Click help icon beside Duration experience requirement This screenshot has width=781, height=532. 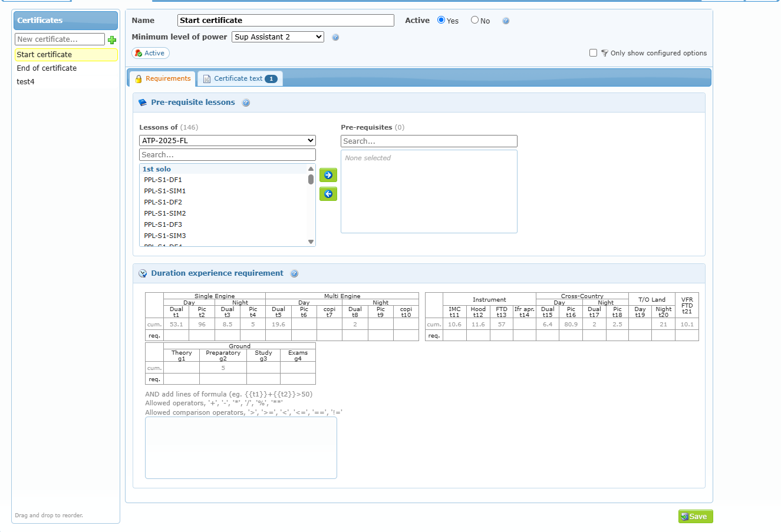(x=294, y=273)
